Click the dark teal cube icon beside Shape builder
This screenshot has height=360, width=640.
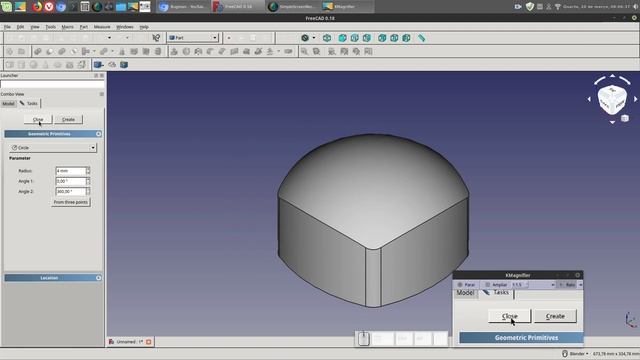[124, 64]
